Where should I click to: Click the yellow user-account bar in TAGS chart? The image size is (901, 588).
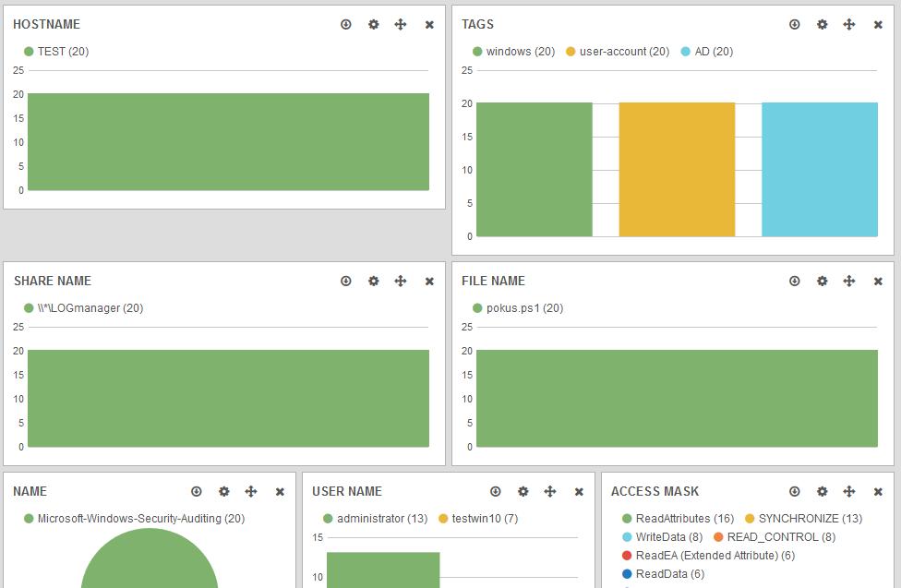tap(677, 170)
